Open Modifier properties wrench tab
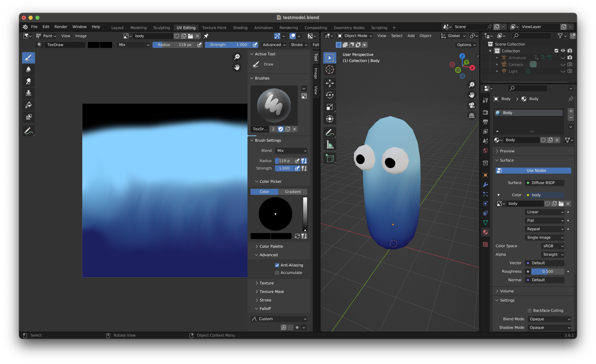Image resolution: width=596 pixels, height=364 pixels. [x=485, y=185]
